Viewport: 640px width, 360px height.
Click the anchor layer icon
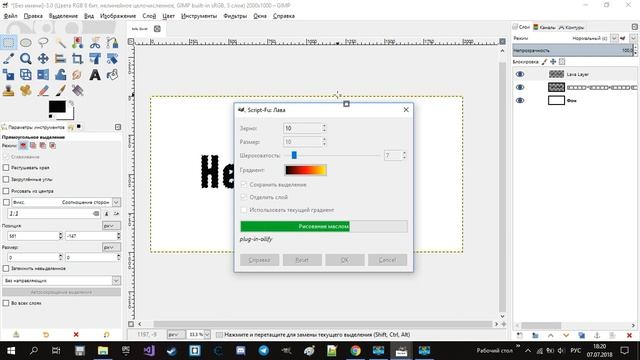point(597,336)
